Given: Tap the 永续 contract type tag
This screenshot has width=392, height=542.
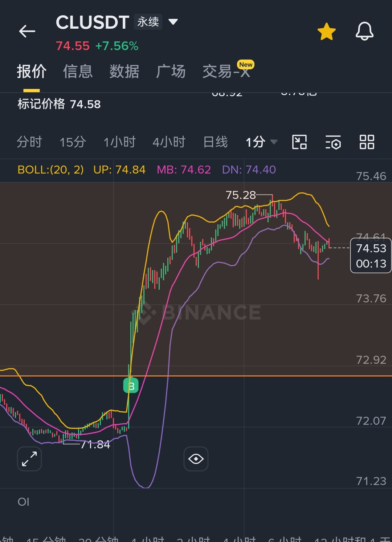Looking at the screenshot, I should (x=148, y=22).
